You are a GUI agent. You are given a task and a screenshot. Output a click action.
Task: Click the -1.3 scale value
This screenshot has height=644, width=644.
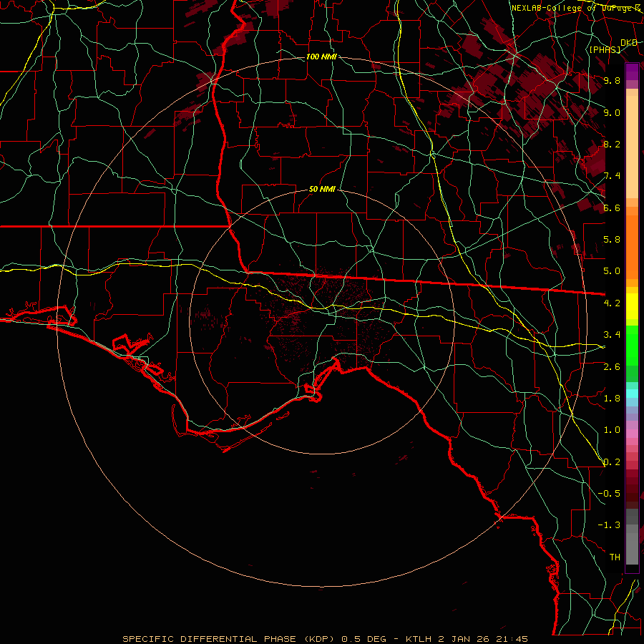point(609,525)
